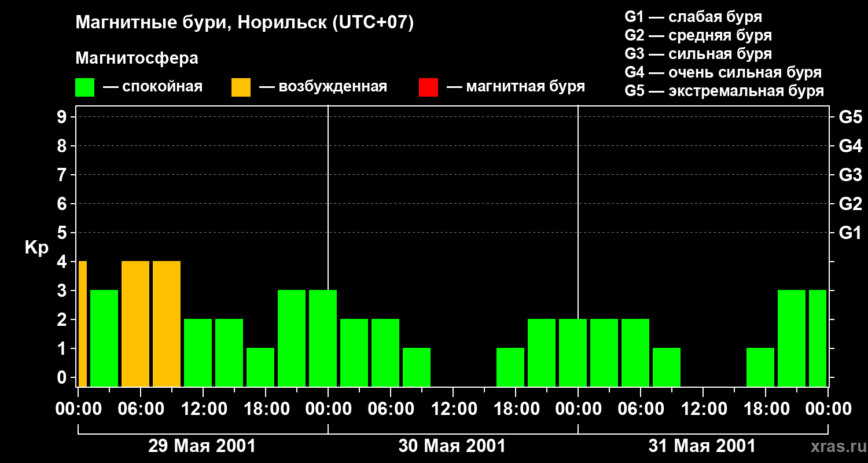Image resolution: width=868 pixels, height=463 pixels.
Task: Click the "G3 — сильная буря" legend line
Action: point(698,54)
